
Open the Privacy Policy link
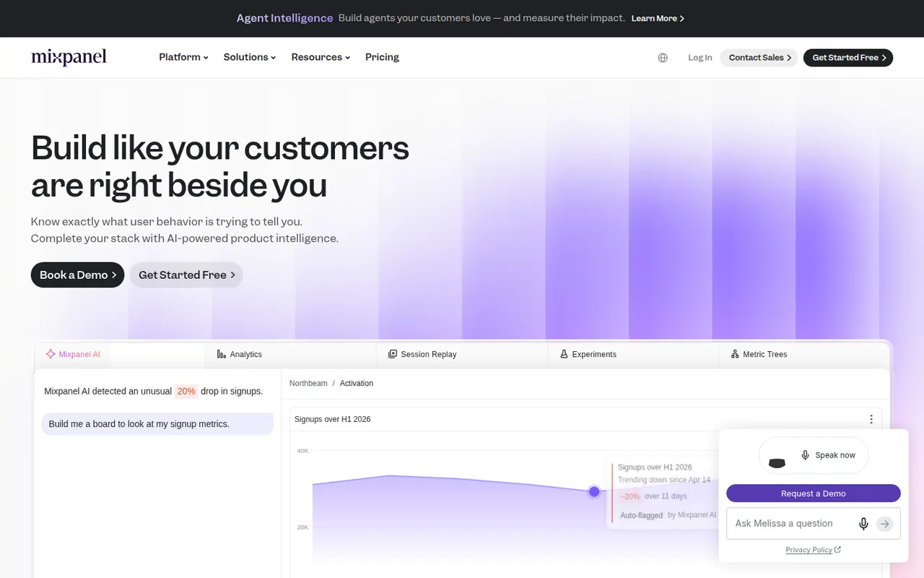(814, 550)
